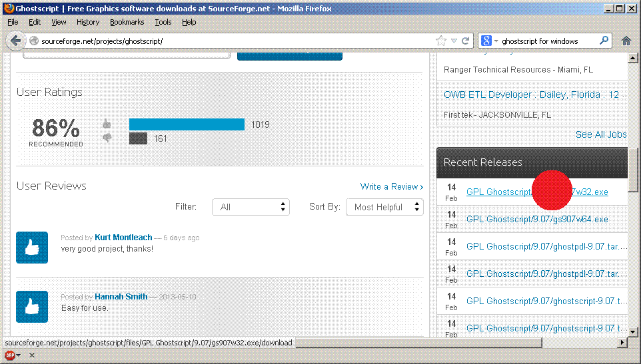Click the vertical scrollbar thumb
The height and width of the screenshot is (364, 641).
point(633,169)
